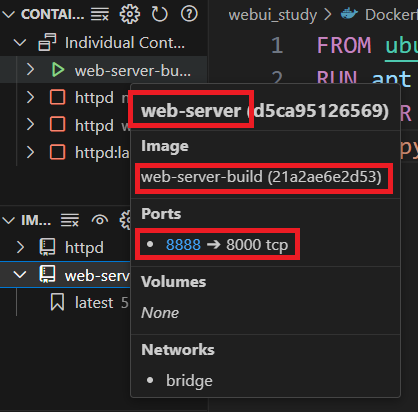Expand the first httpd container chevron

(x=30, y=97)
